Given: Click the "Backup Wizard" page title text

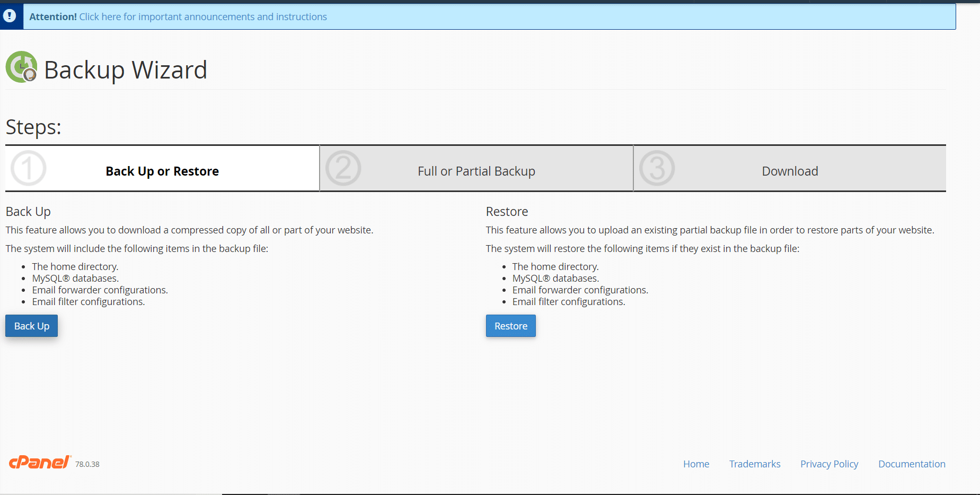Looking at the screenshot, I should click(126, 70).
